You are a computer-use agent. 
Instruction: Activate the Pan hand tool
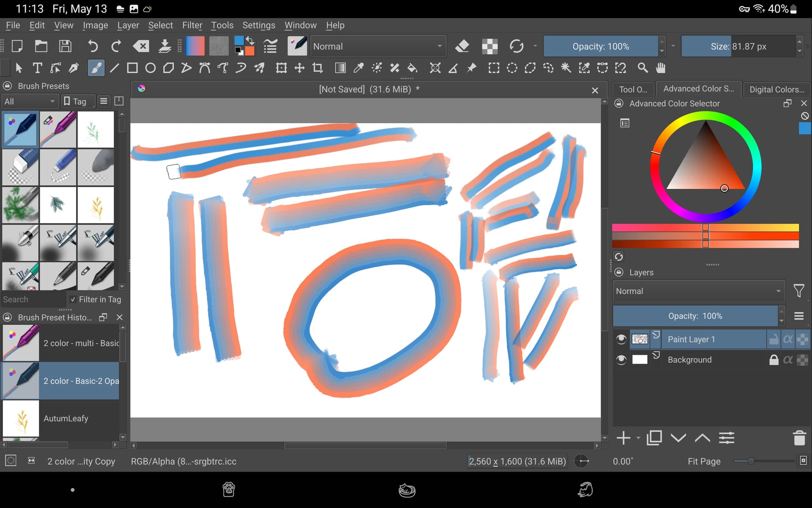[661, 68]
